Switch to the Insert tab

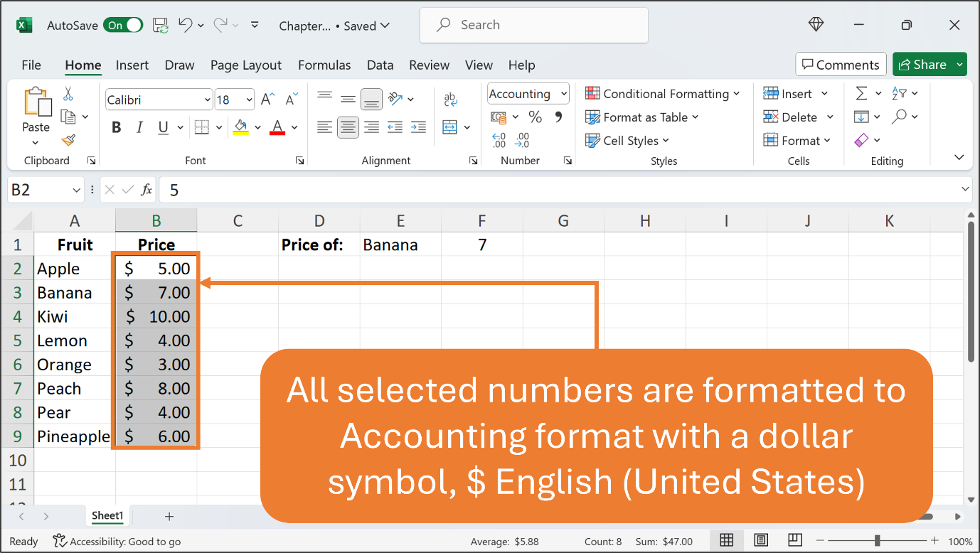132,65
